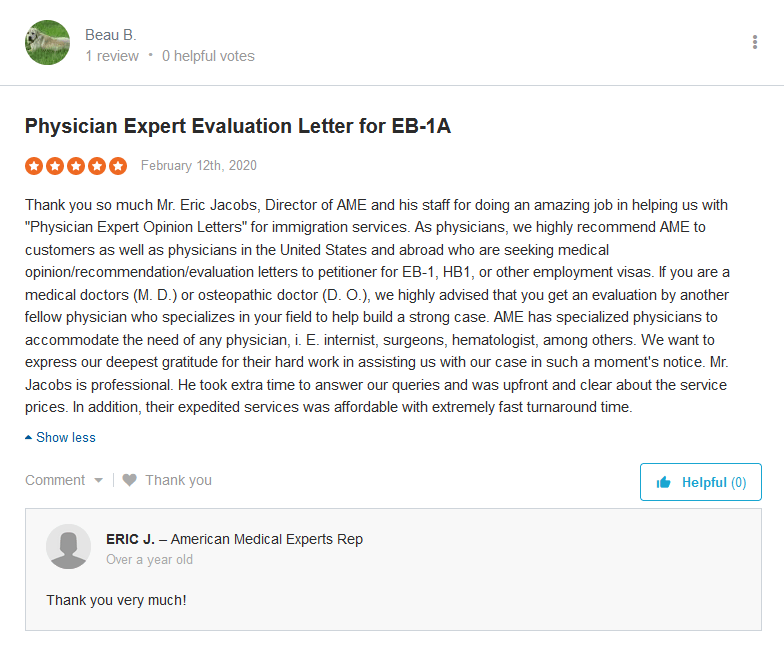Open Beau B. reviewer name
The width and height of the screenshot is (784, 666).
coord(110,35)
